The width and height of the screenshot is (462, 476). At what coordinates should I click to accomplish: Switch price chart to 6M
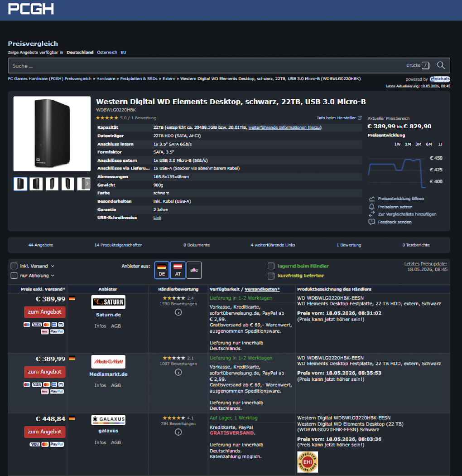(429, 144)
